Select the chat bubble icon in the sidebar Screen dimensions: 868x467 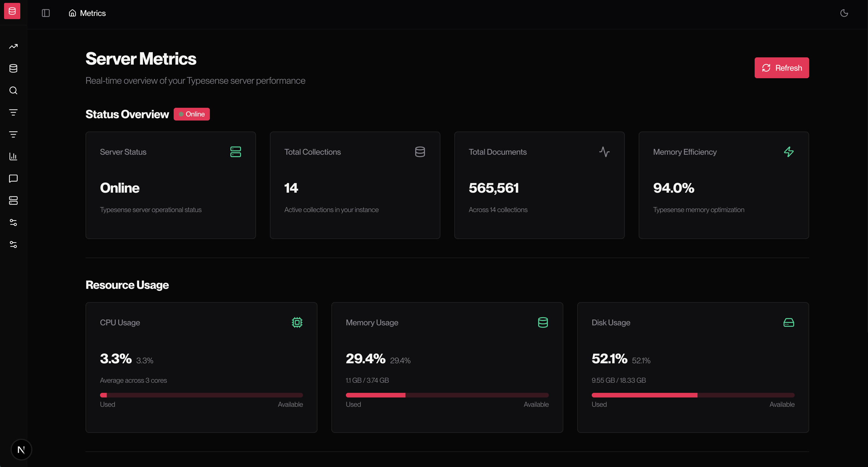(x=13, y=178)
